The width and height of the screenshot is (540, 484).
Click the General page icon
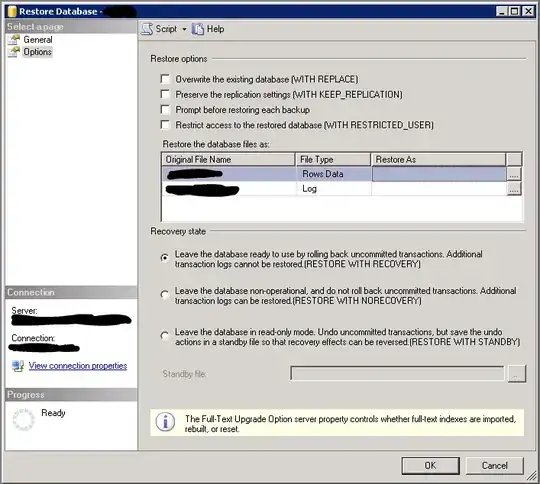14,40
